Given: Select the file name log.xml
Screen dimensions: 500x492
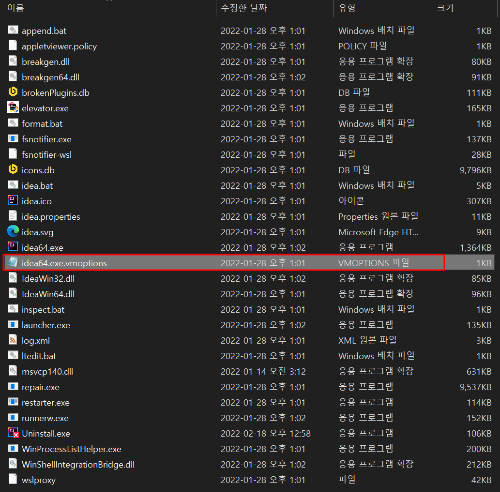Looking at the screenshot, I should coord(35,341).
